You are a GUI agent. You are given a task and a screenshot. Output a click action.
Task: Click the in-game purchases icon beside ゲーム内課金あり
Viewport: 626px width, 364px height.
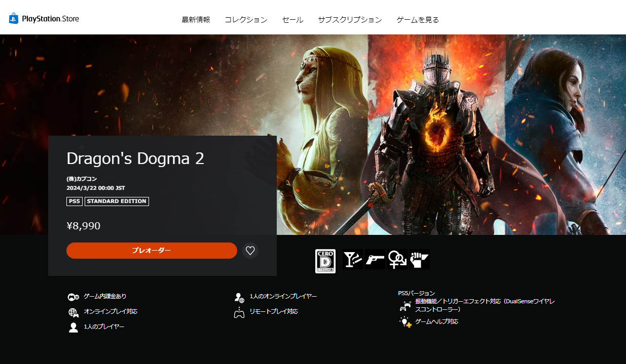[73, 297]
